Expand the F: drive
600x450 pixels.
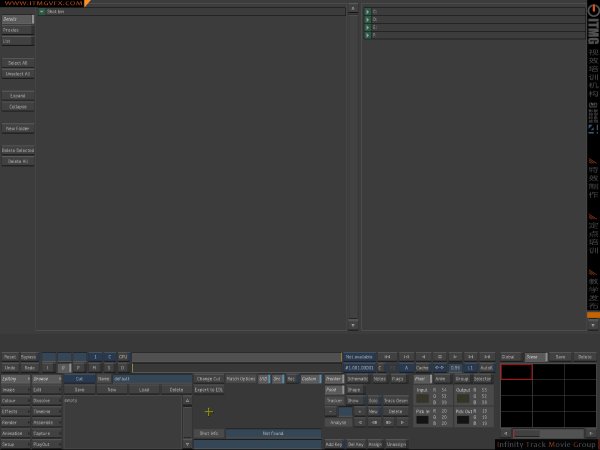point(368,35)
